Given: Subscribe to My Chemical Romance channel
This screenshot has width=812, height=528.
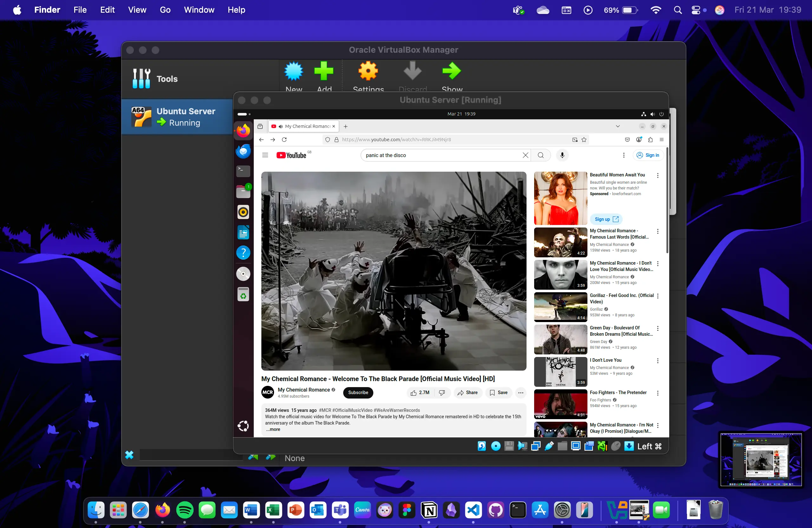Looking at the screenshot, I should pyautogui.click(x=358, y=393).
